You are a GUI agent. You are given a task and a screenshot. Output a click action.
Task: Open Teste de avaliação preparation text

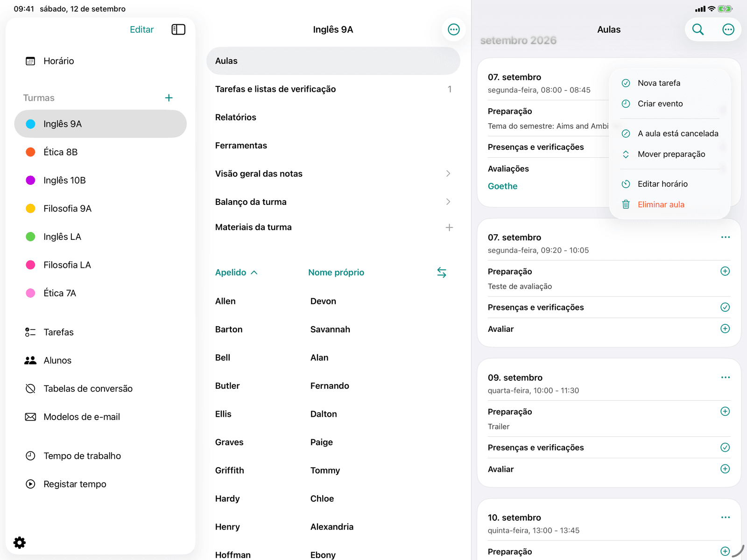click(x=520, y=287)
